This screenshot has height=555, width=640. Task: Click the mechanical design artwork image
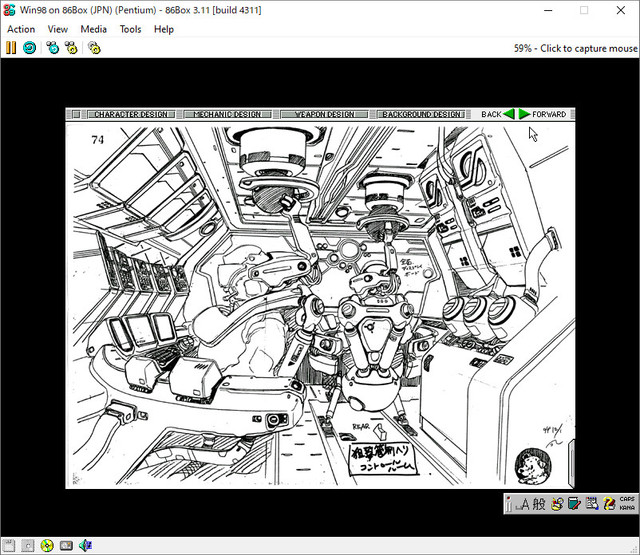tap(320, 305)
